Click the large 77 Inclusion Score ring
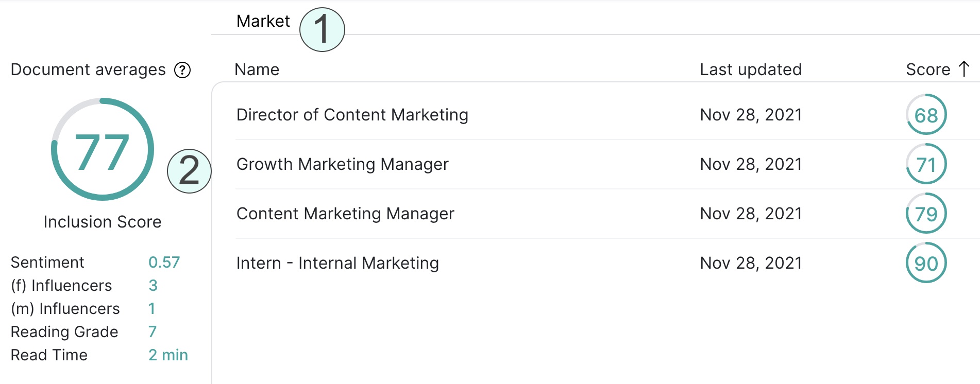 pos(103,149)
